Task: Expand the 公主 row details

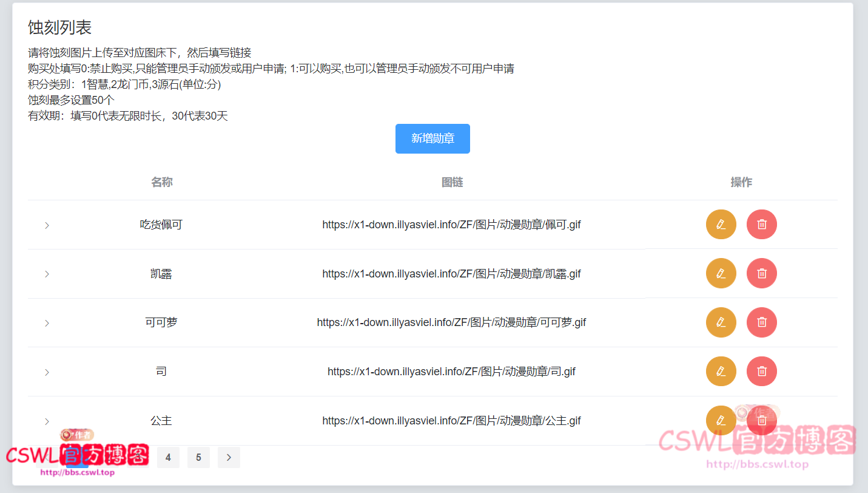Action: [47, 420]
